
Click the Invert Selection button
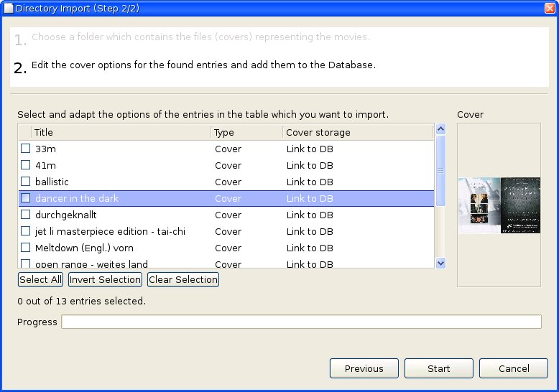[x=105, y=279]
